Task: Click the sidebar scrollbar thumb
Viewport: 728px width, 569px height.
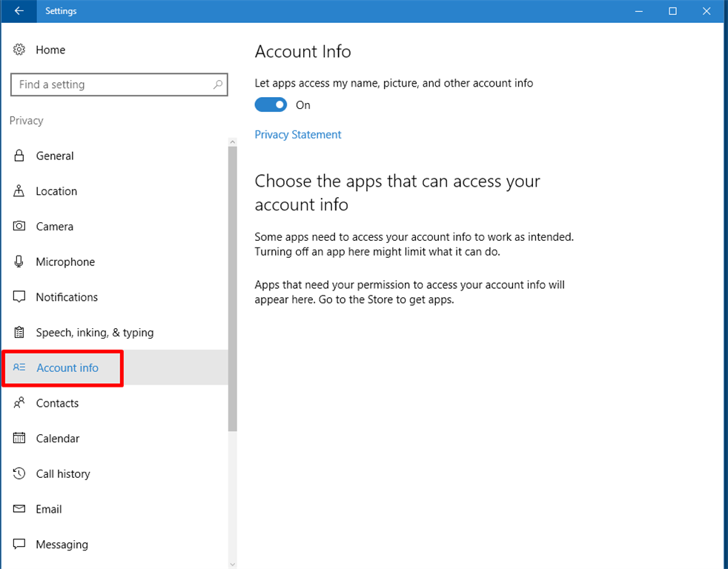Action: pos(232,289)
